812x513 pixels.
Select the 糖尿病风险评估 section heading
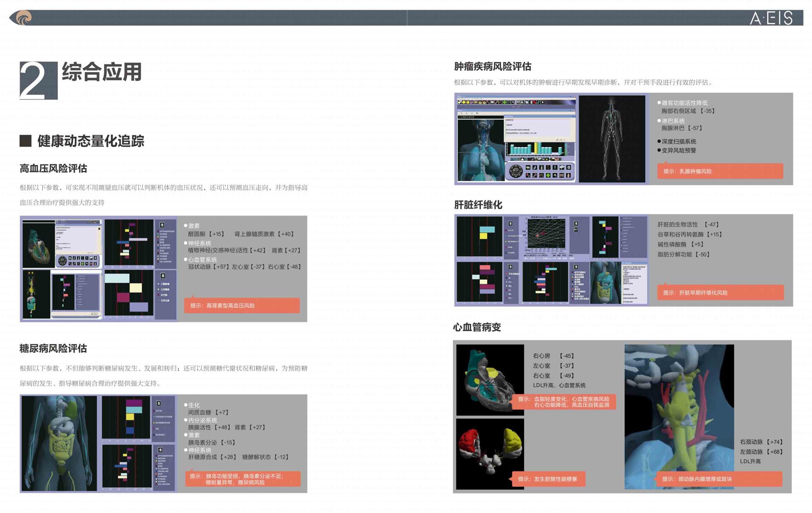point(53,348)
